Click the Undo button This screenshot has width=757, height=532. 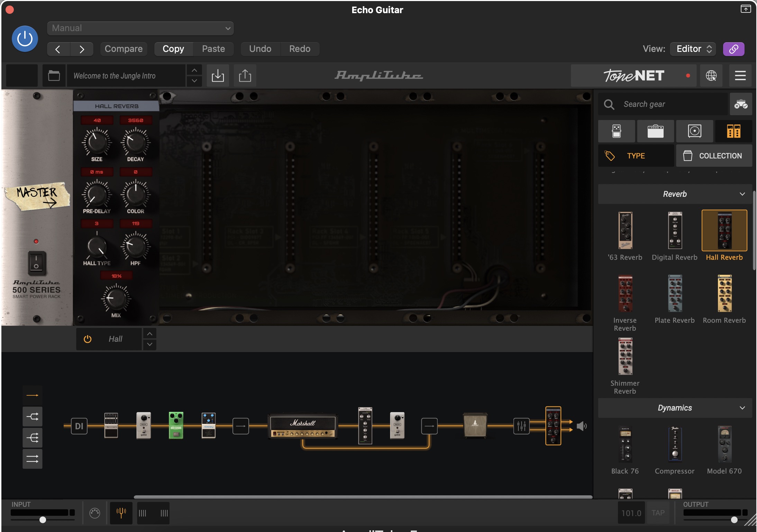tap(260, 49)
